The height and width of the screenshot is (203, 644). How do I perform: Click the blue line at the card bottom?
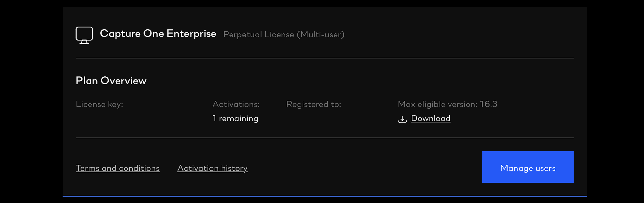(325, 196)
